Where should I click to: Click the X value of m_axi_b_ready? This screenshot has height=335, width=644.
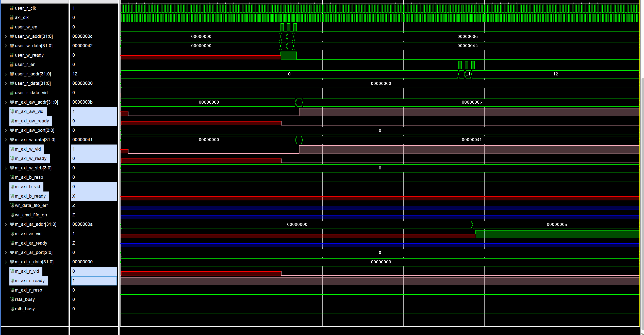point(74,196)
